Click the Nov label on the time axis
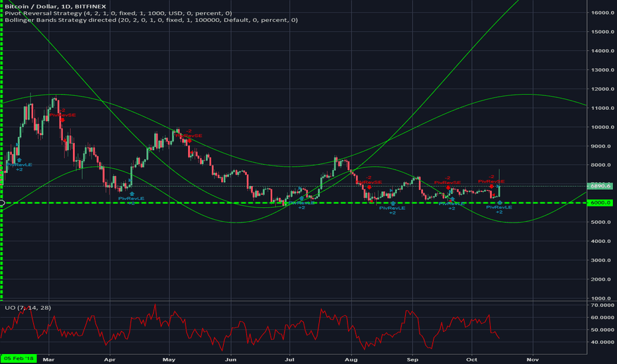617x364 pixels. 533,359
